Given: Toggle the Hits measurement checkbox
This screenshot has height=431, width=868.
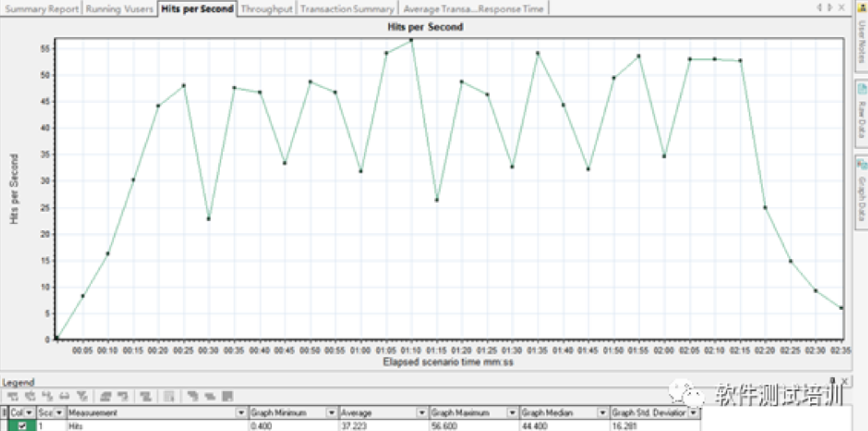Looking at the screenshot, I should [22, 426].
